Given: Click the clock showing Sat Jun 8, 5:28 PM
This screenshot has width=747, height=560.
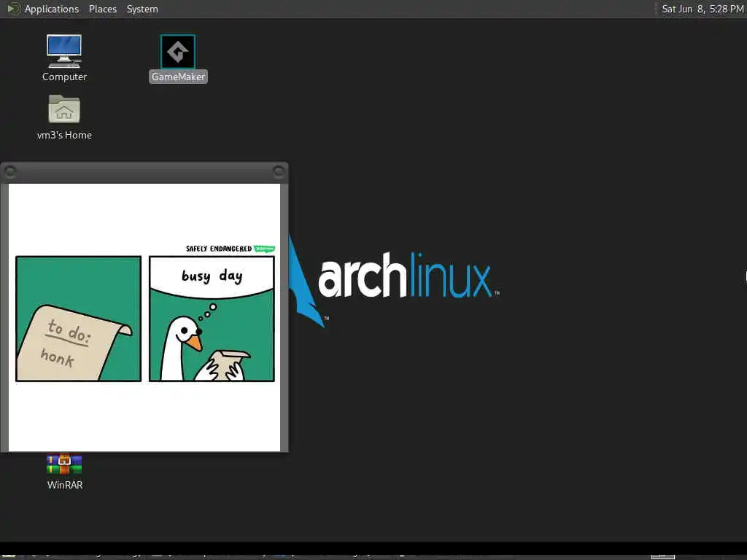Looking at the screenshot, I should point(703,9).
